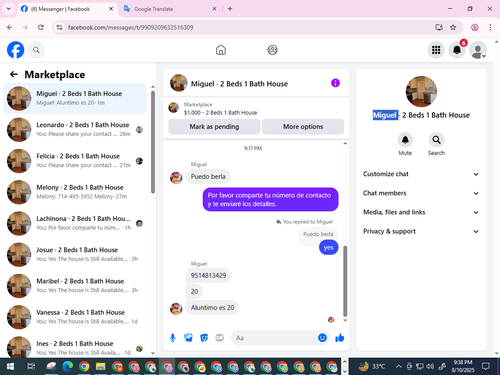Open new browser tab plus button
500x375 pixels.
[230, 9]
